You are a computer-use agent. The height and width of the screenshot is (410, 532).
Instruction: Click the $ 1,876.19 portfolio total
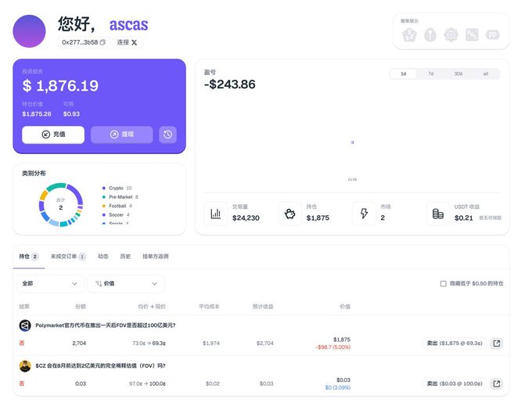tap(60, 85)
